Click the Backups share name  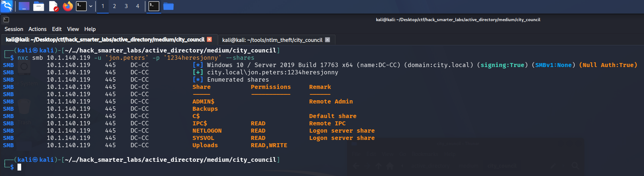click(x=205, y=109)
